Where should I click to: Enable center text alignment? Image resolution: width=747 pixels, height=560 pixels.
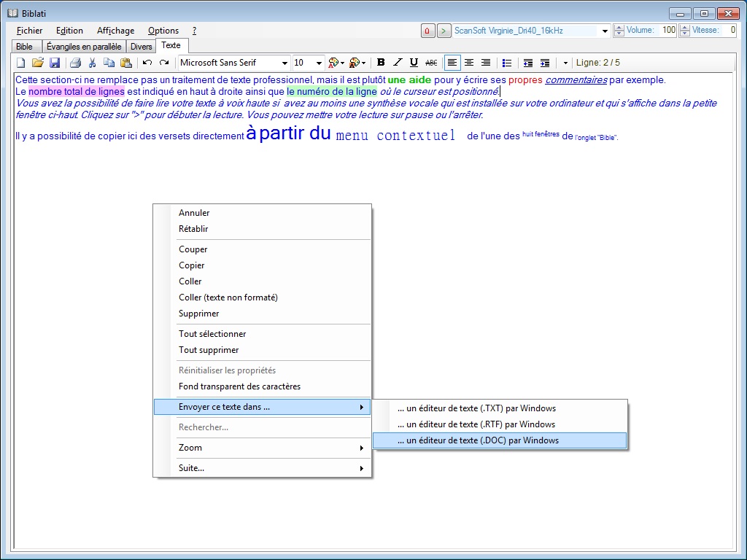pos(469,63)
